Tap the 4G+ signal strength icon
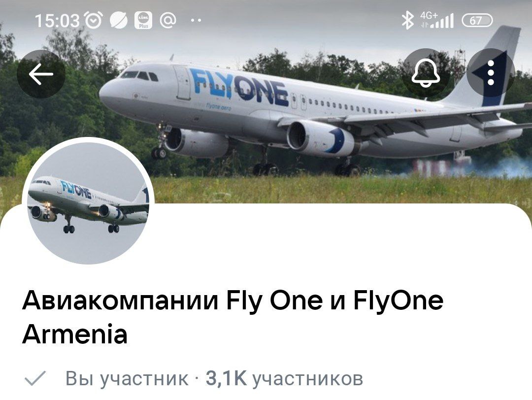The image size is (532, 400). (x=436, y=20)
